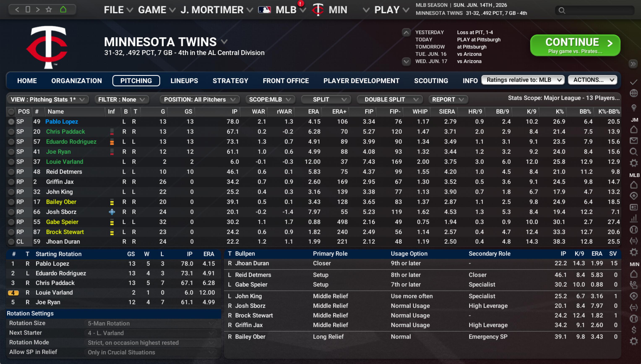
Task: Open the FILTER None dropdown
Action: (x=122, y=100)
